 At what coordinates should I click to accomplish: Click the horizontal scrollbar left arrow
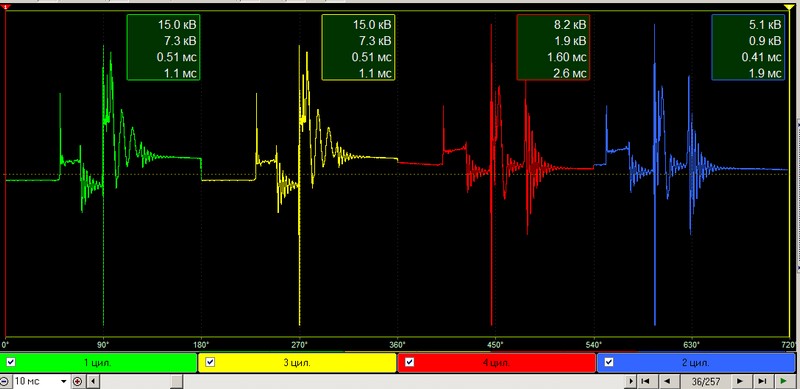[x=93, y=381]
